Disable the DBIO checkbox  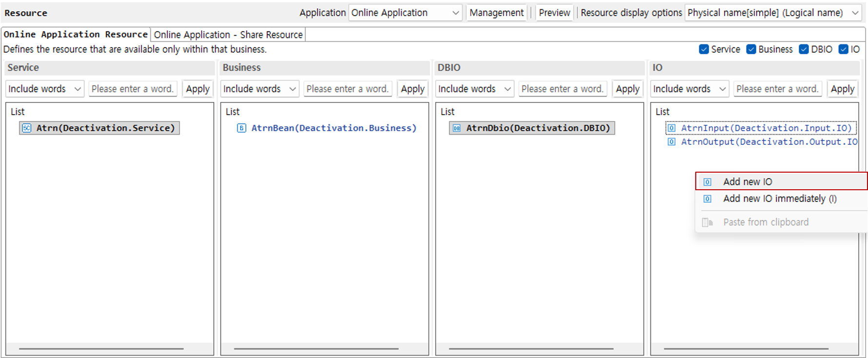pos(804,49)
